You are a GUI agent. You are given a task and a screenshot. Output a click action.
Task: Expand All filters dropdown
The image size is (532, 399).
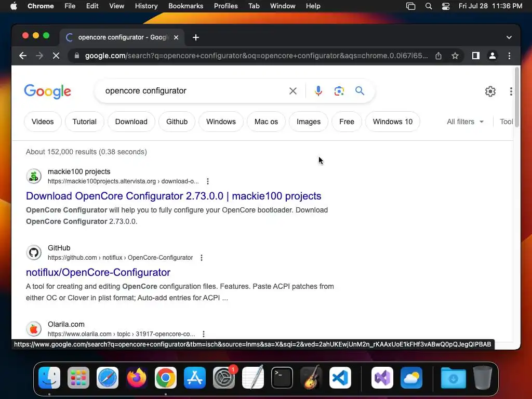click(x=465, y=122)
